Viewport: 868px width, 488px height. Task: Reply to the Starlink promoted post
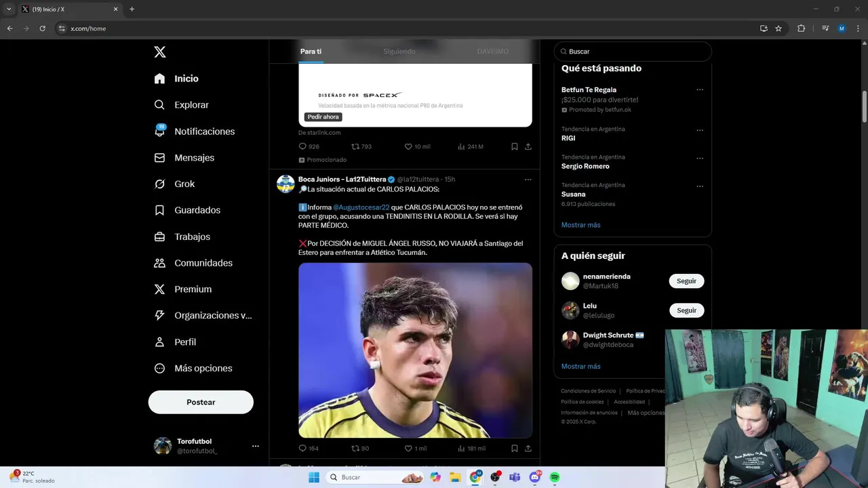(309, 146)
